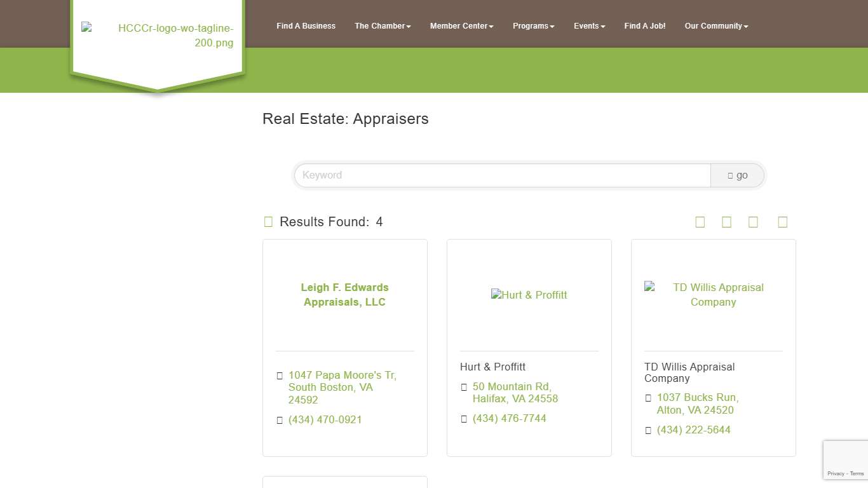Image resolution: width=868 pixels, height=488 pixels.
Task: Click the map marker icon for TD Willis Appraisal
Action: tap(648, 398)
